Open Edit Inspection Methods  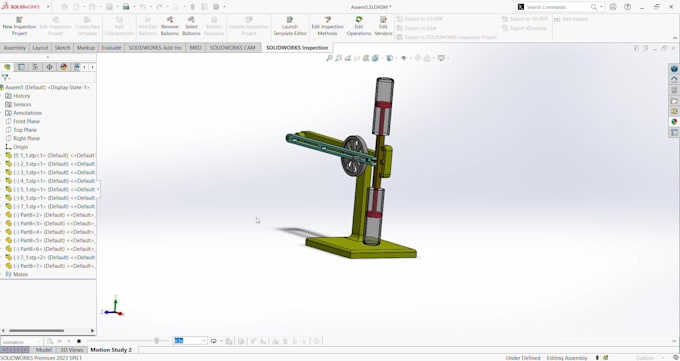coord(327,26)
